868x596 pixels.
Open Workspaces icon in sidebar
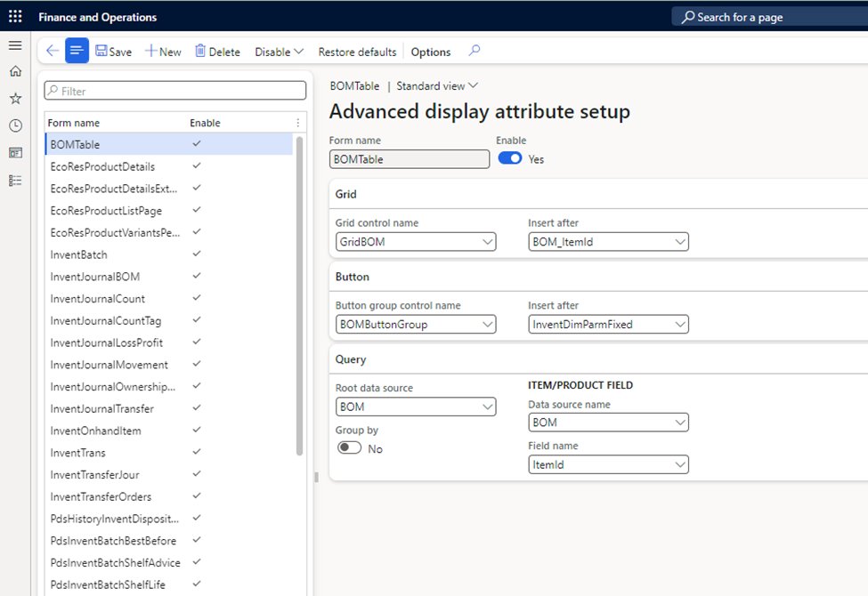15,153
